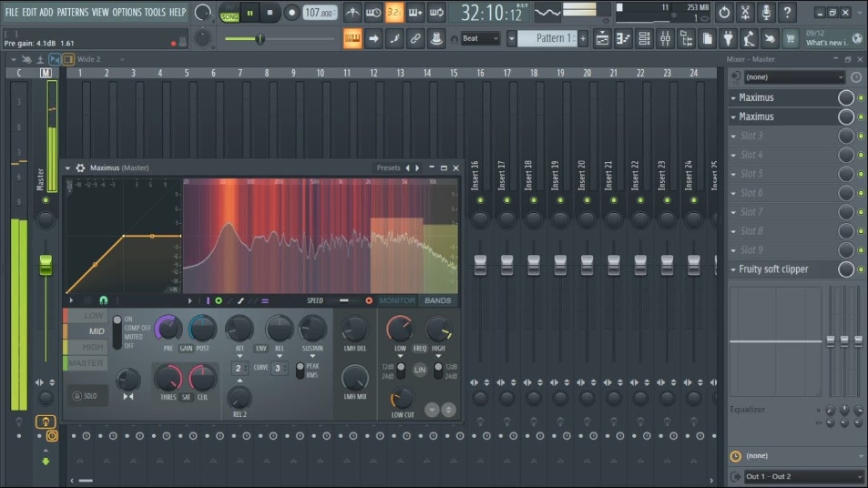Toggle the Song/Pattern mode switch
The height and width of the screenshot is (488, 868).
coord(229,12)
